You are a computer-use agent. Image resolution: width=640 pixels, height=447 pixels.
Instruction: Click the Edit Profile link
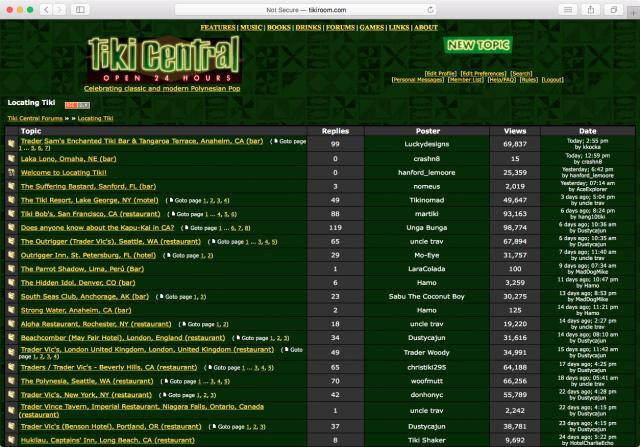(x=440, y=73)
